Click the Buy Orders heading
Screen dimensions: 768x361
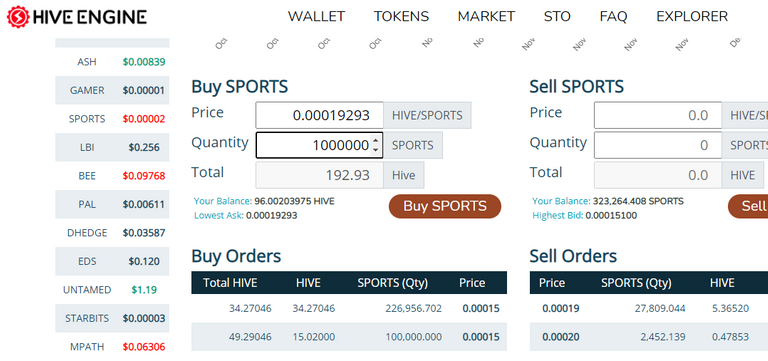236,256
